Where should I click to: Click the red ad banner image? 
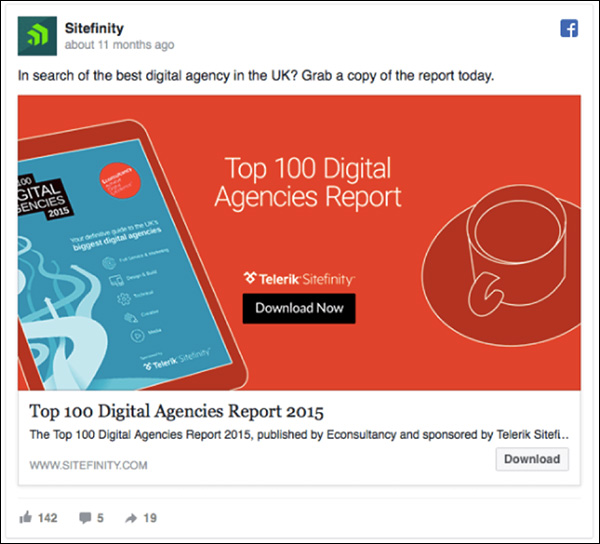(299, 243)
